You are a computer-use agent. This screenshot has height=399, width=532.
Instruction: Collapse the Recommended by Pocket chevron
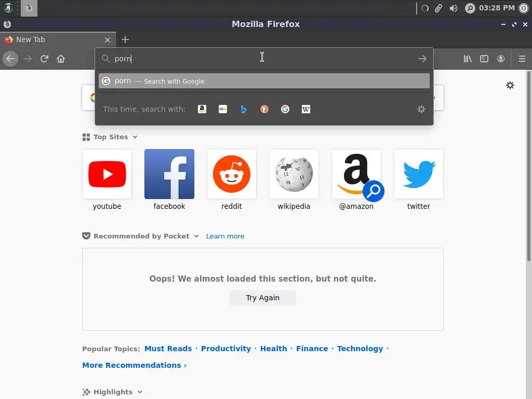point(196,236)
